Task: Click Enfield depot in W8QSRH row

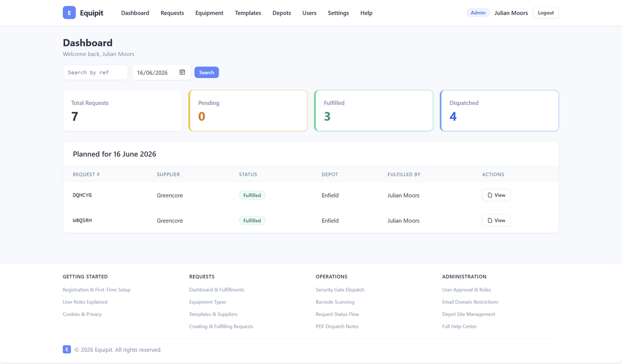Action: 330,221
